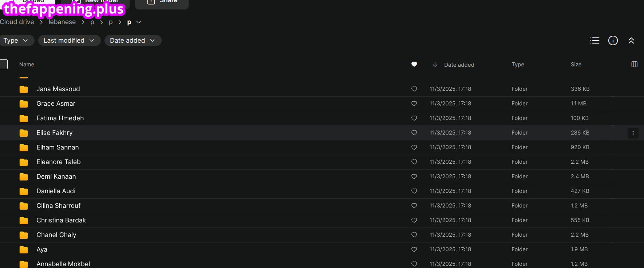
Task: Expand the Date added filter dropdown
Action: click(x=133, y=40)
